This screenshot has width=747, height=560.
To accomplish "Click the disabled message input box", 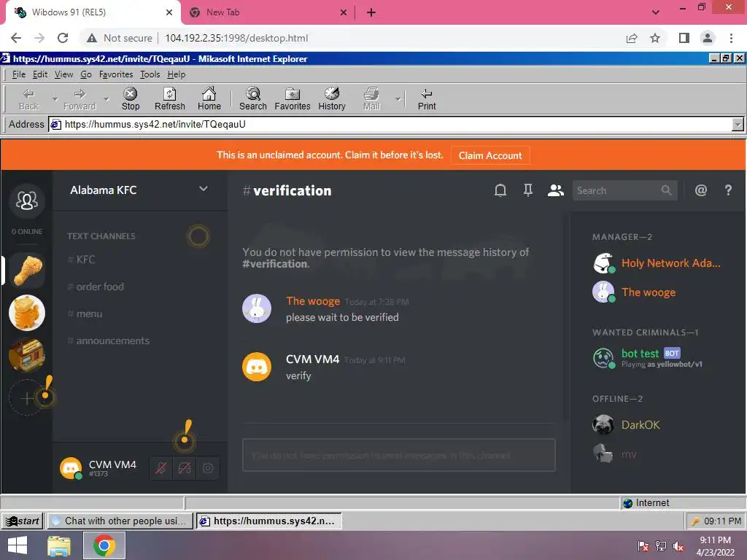I will coord(399,455).
